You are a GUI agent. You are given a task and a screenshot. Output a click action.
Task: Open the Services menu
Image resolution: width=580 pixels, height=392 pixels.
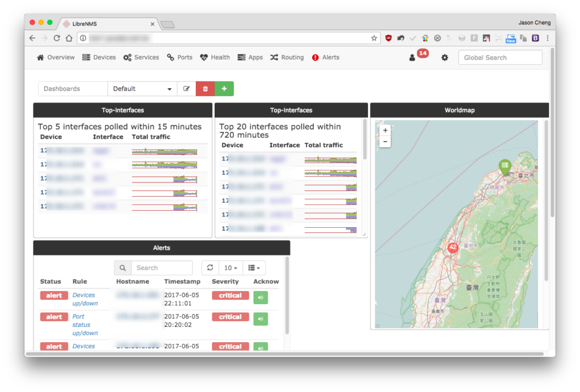pos(141,57)
